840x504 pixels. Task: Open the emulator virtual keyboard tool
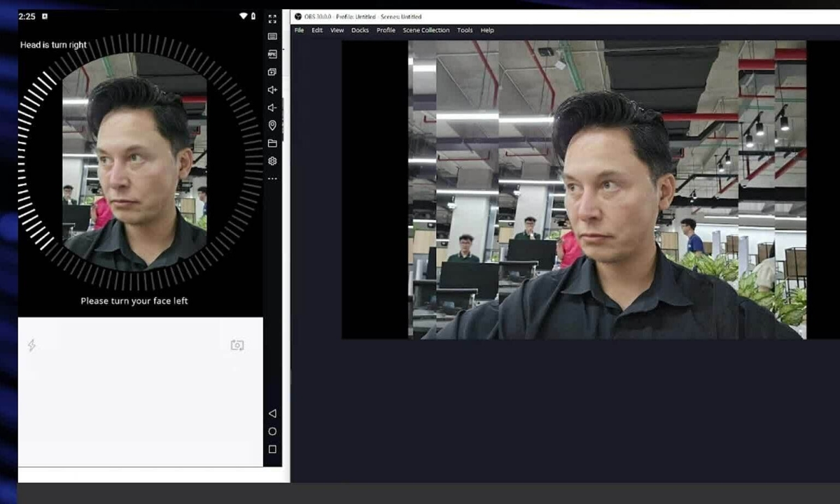click(272, 36)
